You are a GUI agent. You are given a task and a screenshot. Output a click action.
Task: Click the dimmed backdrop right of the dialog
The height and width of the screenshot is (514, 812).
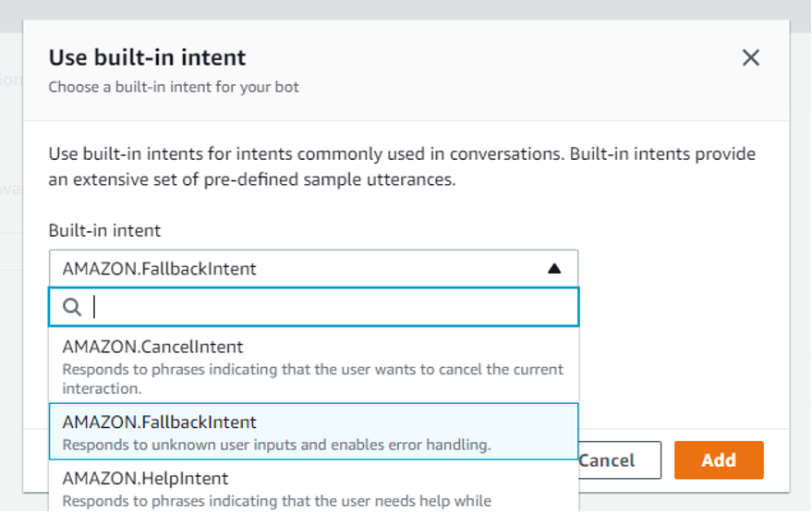[x=800, y=277]
